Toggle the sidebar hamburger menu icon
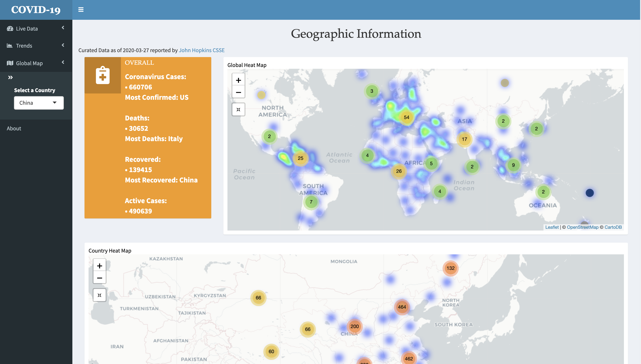641x364 pixels. (x=81, y=10)
